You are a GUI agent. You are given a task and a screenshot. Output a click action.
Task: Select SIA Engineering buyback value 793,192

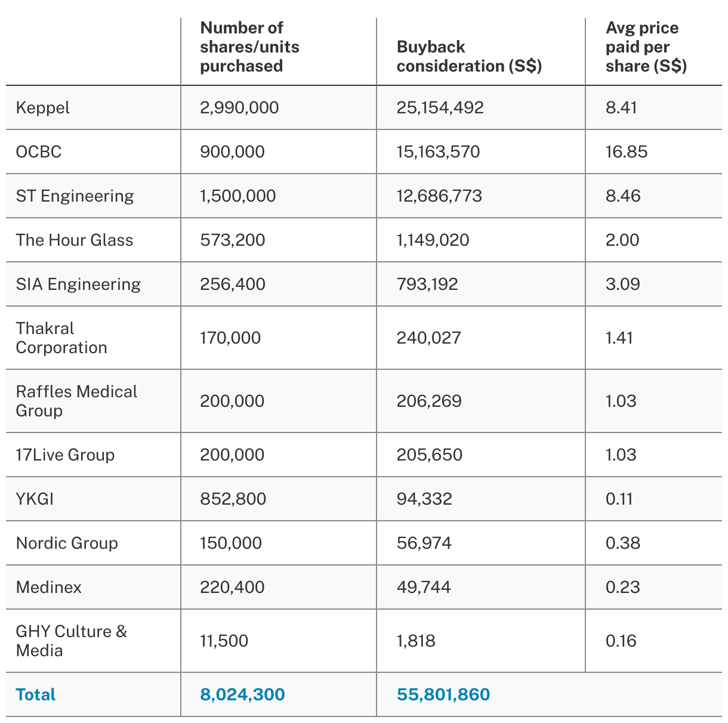427,285
